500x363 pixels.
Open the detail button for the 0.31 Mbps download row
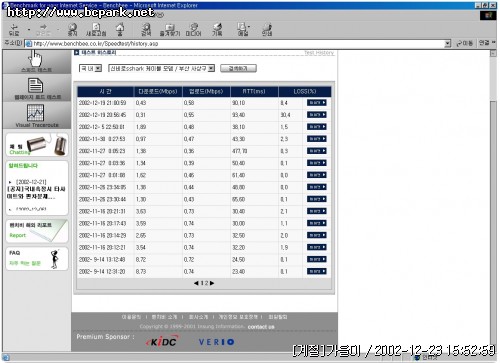coord(316,115)
